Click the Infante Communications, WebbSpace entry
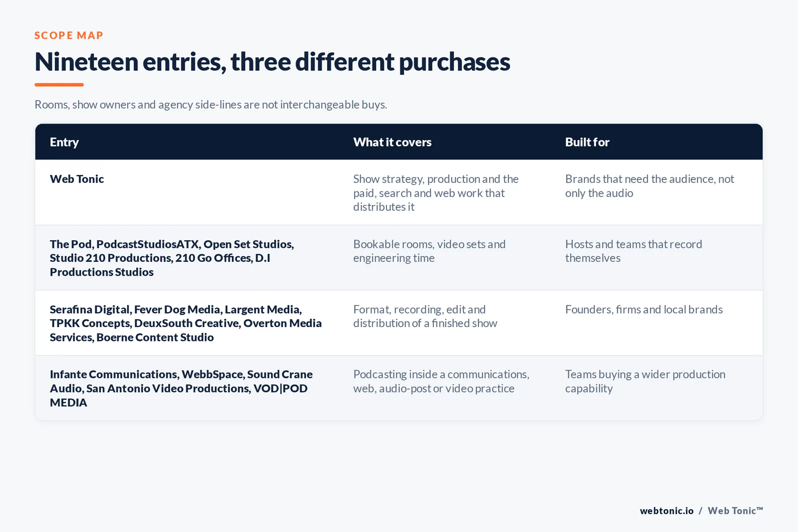 (181, 388)
